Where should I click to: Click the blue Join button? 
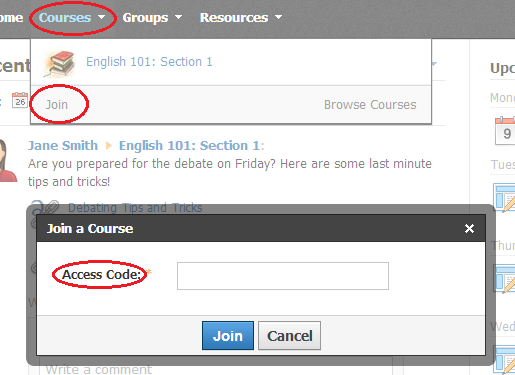(x=228, y=336)
